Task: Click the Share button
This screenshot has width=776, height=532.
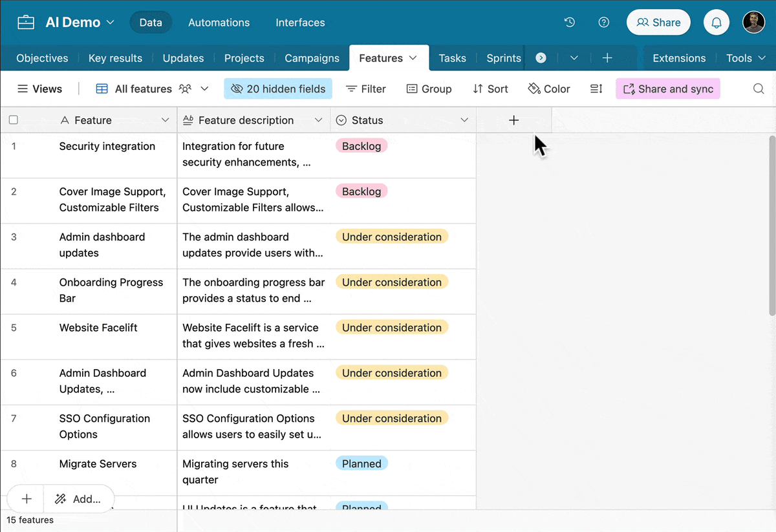Action: pyautogui.click(x=658, y=22)
